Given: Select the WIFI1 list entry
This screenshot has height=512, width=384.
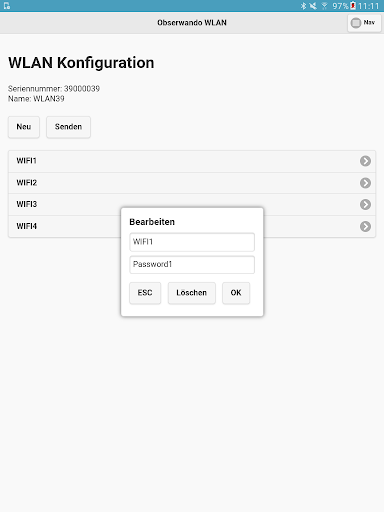Looking at the screenshot, I should pyautogui.click(x=192, y=161).
